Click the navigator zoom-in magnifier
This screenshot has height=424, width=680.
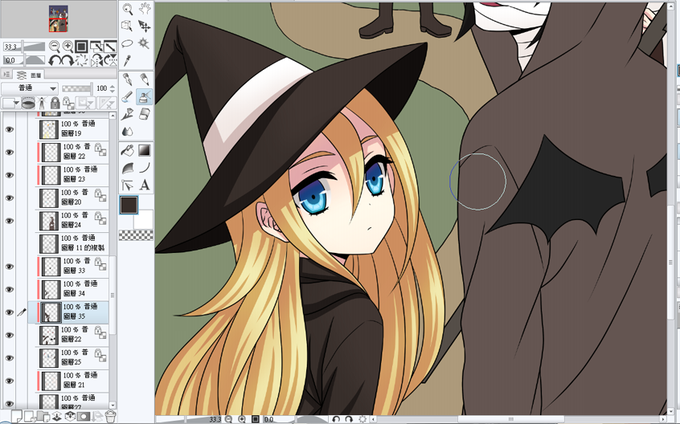68,46
